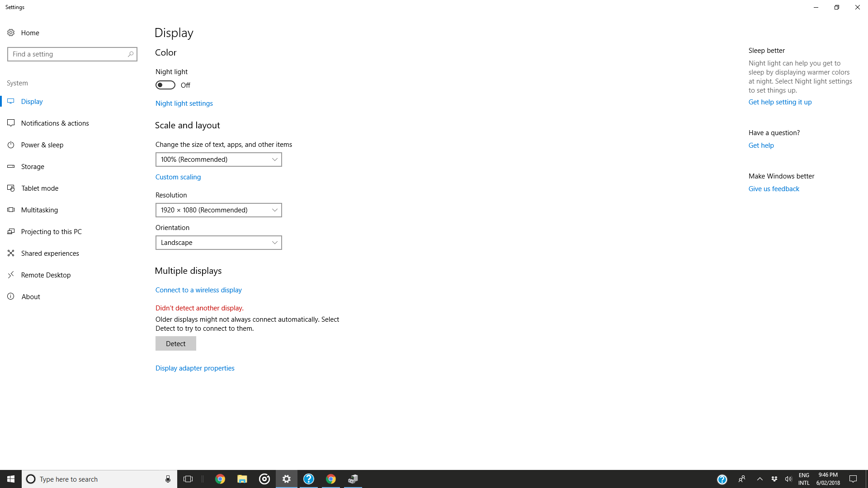This screenshot has height=488, width=868.
Task: Open Projecting to this PC settings
Action: (x=51, y=231)
